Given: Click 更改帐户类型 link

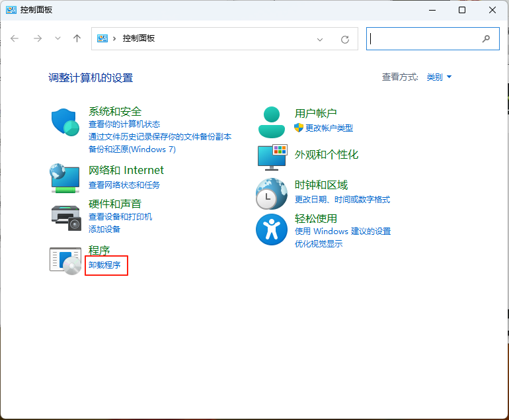Looking at the screenshot, I should tap(329, 128).
